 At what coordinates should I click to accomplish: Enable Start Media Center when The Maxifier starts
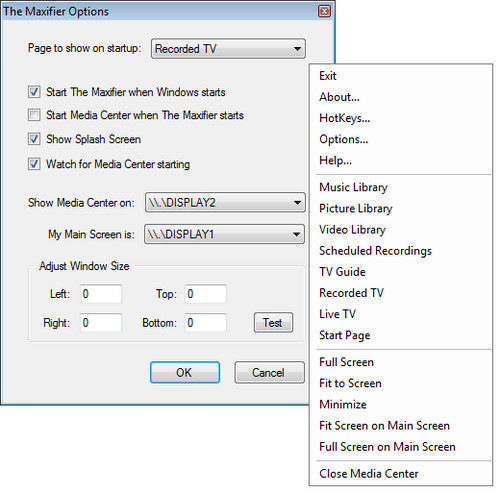[x=34, y=115]
